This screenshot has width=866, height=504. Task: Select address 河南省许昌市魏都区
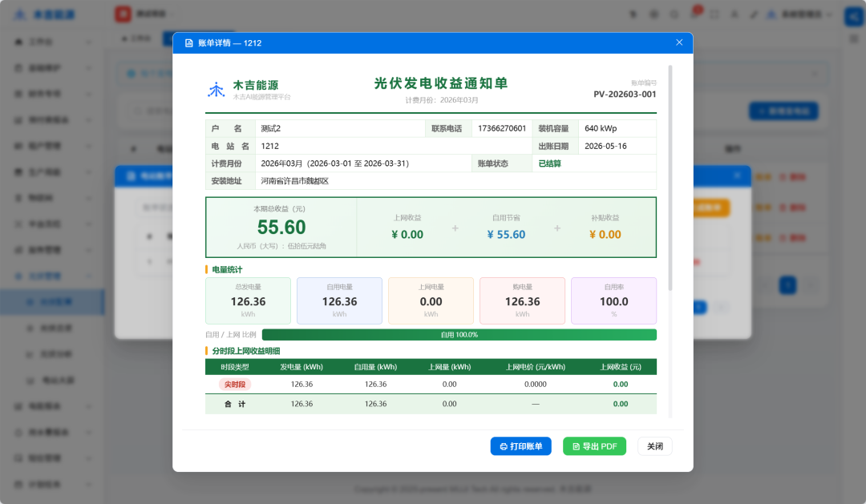(294, 181)
